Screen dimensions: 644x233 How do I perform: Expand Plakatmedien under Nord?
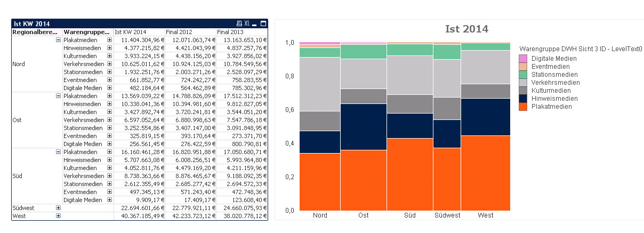click(x=109, y=40)
